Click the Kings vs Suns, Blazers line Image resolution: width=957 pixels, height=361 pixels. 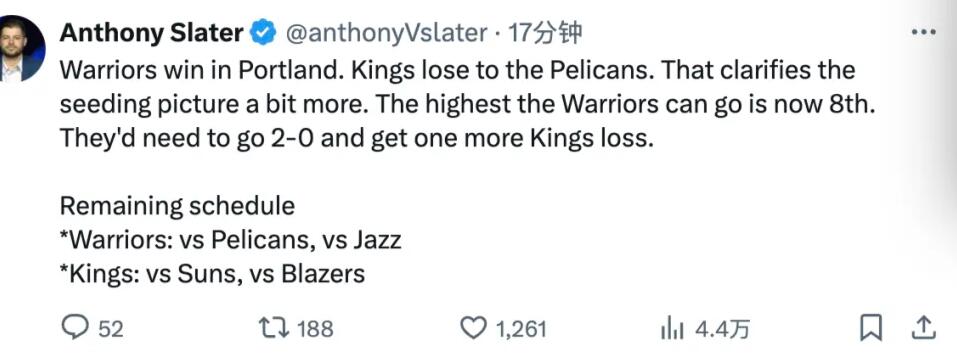[x=212, y=274]
